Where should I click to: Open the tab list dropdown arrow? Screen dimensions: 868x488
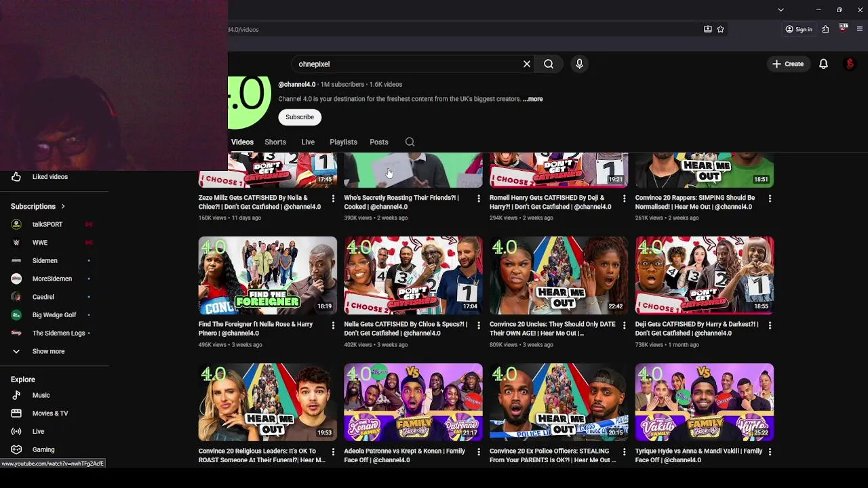[781, 10]
